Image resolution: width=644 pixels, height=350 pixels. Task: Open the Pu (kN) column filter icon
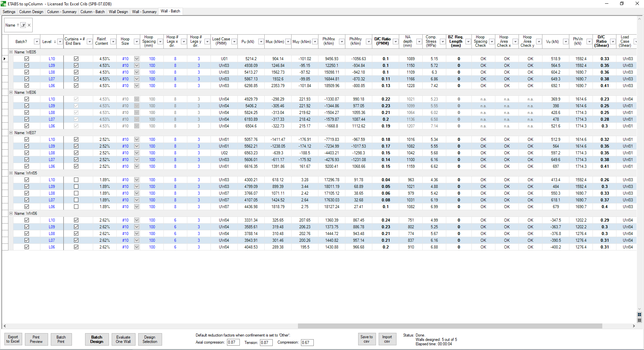click(261, 42)
